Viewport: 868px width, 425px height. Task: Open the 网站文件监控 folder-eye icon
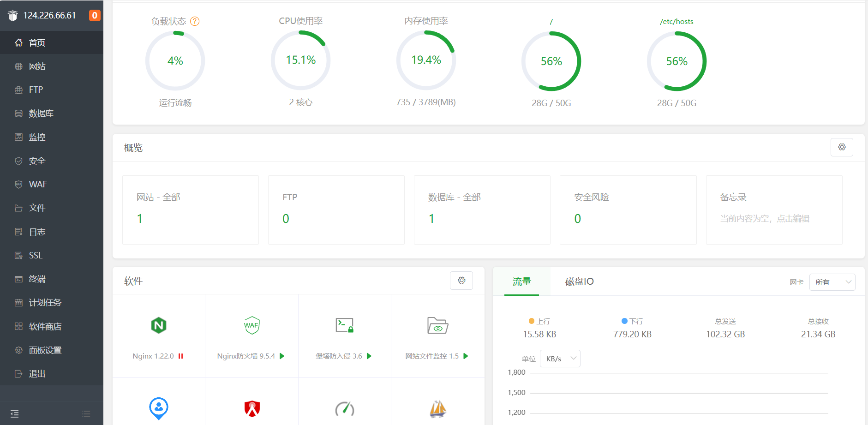click(x=437, y=325)
